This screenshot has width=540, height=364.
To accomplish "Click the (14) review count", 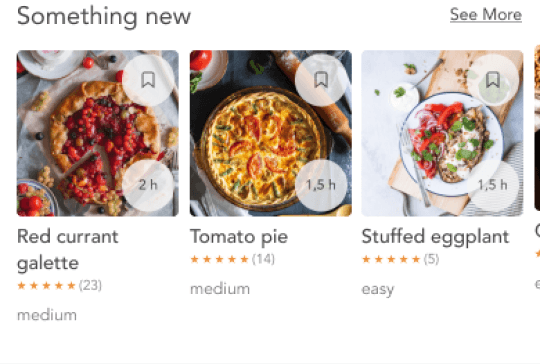I will tap(263, 259).
